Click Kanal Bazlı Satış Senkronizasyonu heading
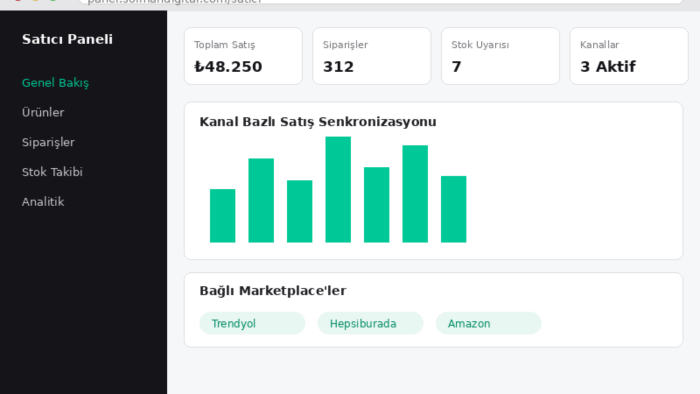Image resolution: width=700 pixels, height=394 pixels. click(318, 122)
